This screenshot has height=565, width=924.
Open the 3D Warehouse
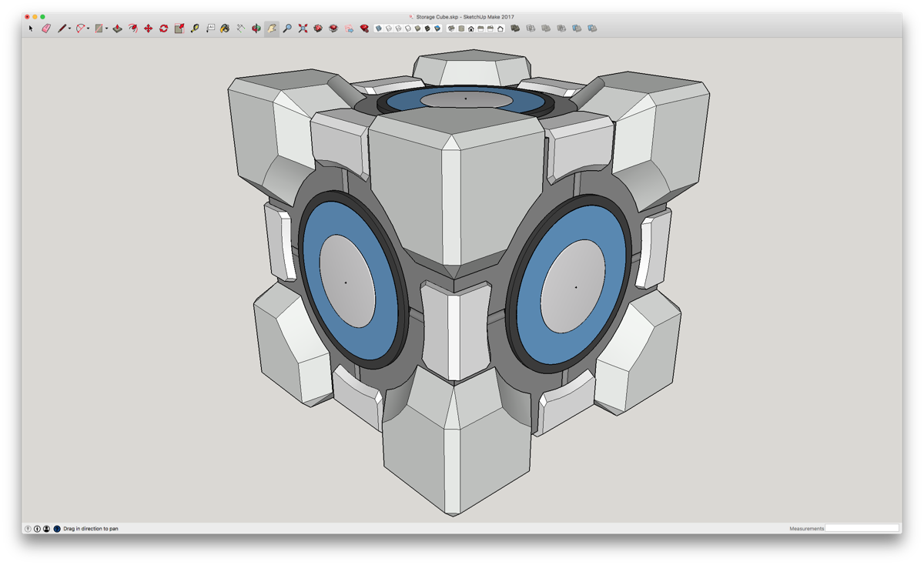point(318,28)
